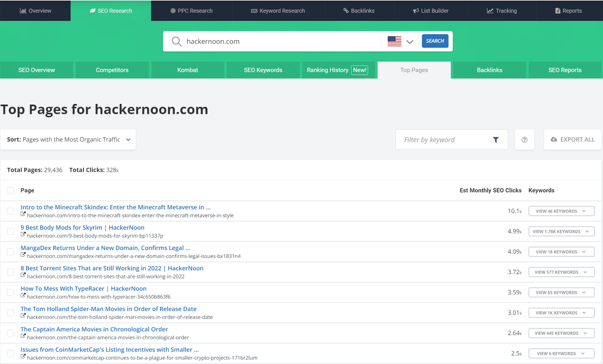Select checkbox for 8 Best Torrent Sites row
603x364 pixels.
11,272
